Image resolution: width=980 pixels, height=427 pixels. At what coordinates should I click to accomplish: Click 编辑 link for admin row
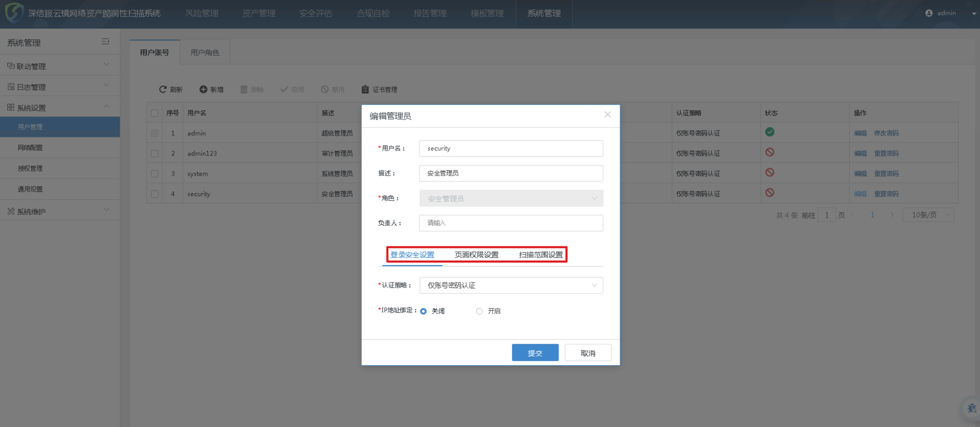(x=861, y=133)
